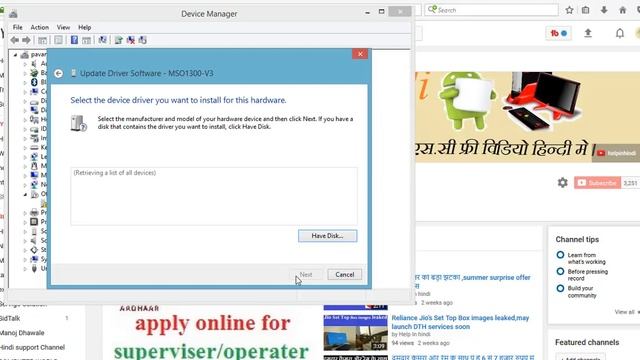This screenshot has width=640, height=360.
Task: Open the Action menu in Device Manager
Action: point(40,27)
